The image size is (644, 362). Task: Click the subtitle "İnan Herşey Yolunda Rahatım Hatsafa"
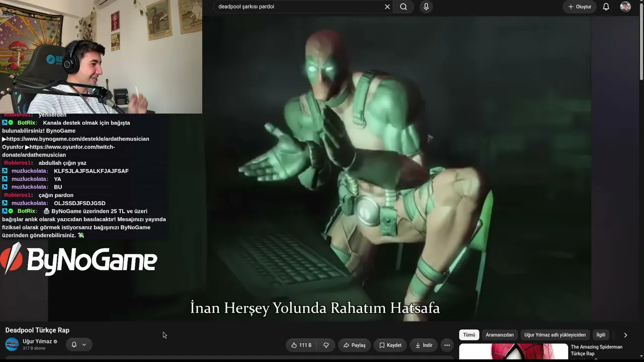point(315,308)
